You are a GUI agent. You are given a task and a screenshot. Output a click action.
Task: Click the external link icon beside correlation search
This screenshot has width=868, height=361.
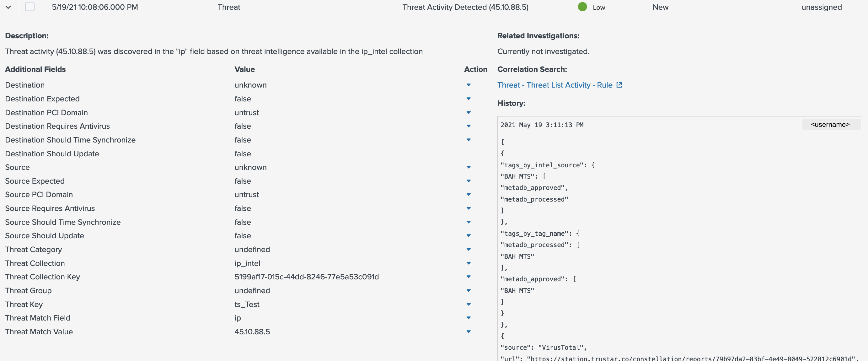(619, 85)
